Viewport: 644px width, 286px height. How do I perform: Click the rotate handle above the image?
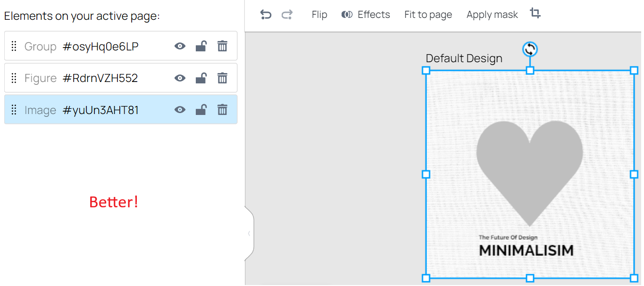pyautogui.click(x=530, y=49)
